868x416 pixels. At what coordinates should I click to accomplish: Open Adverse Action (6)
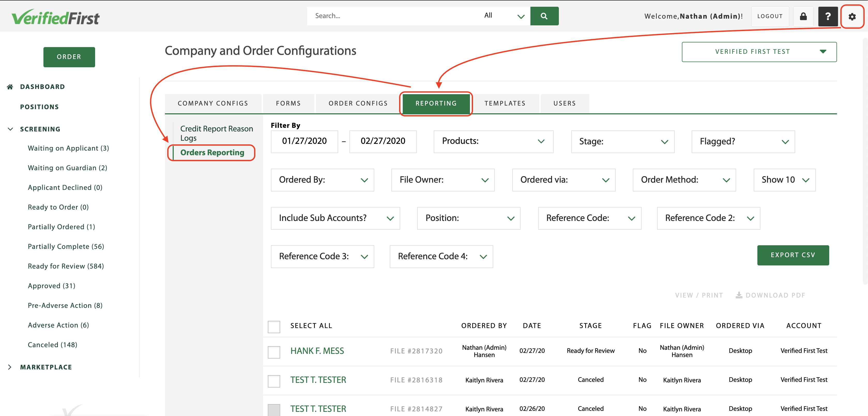[x=58, y=325]
